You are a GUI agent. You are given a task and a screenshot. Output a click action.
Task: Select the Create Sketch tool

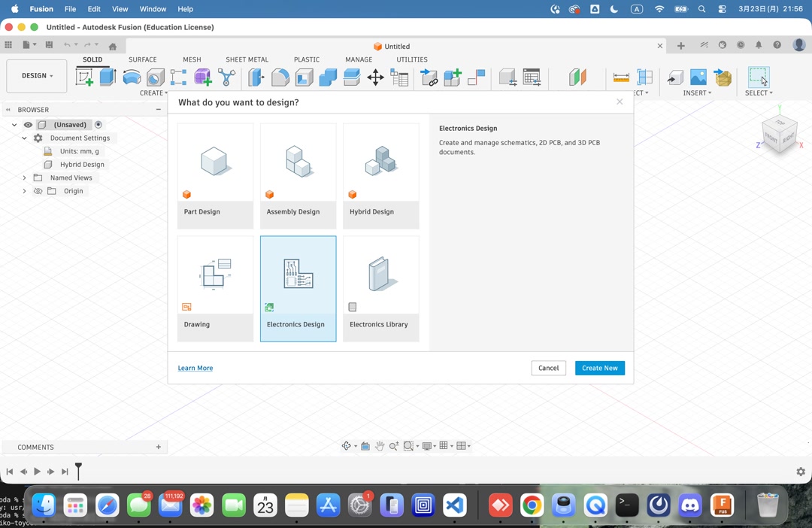point(84,77)
